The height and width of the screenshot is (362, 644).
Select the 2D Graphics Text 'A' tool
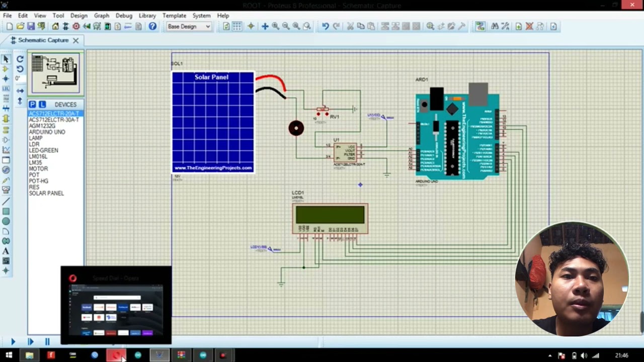click(x=6, y=251)
